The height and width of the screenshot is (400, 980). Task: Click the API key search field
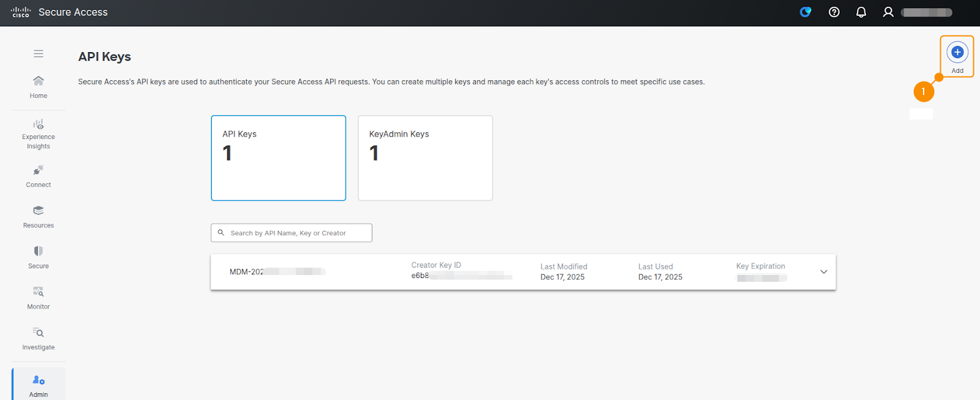292,233
